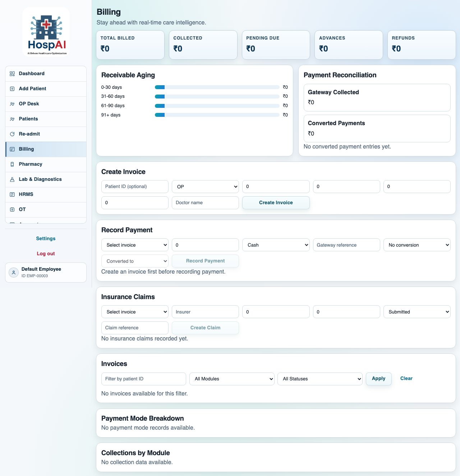Click the 0-30 days aging progress bar
The image size is (460, 476).
coord(217,87)
